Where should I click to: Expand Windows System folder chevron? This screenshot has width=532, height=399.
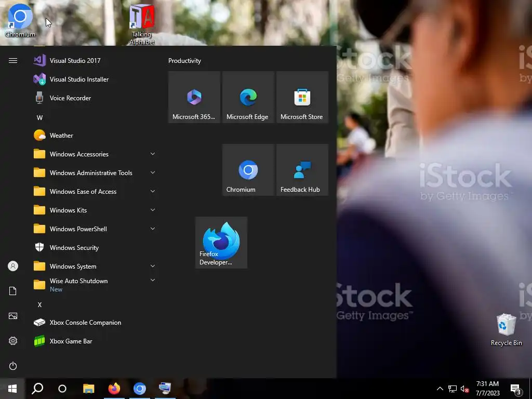153,266
